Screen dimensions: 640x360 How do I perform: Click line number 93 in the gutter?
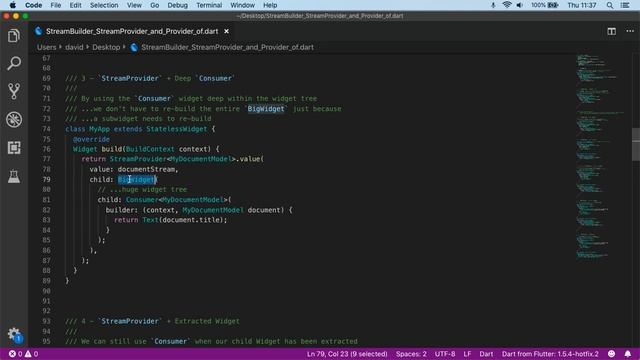[x=47, y=321]
